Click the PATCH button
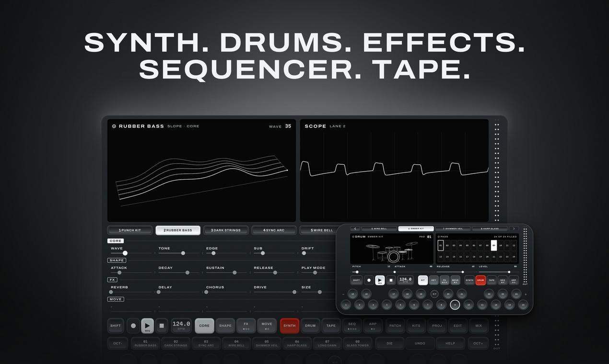This screenshot has width=609, height=364. coord(395,326)
